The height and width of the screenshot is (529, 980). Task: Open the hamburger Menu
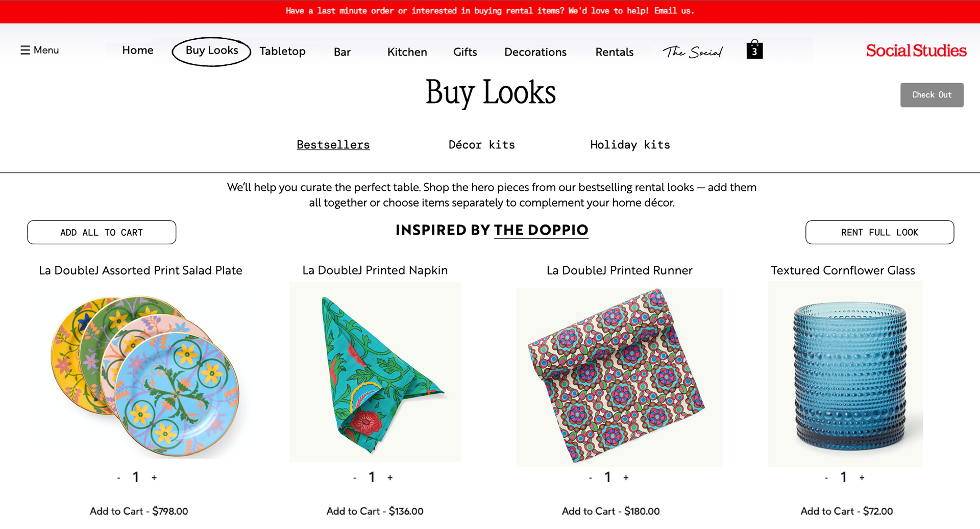pos(39,50)
